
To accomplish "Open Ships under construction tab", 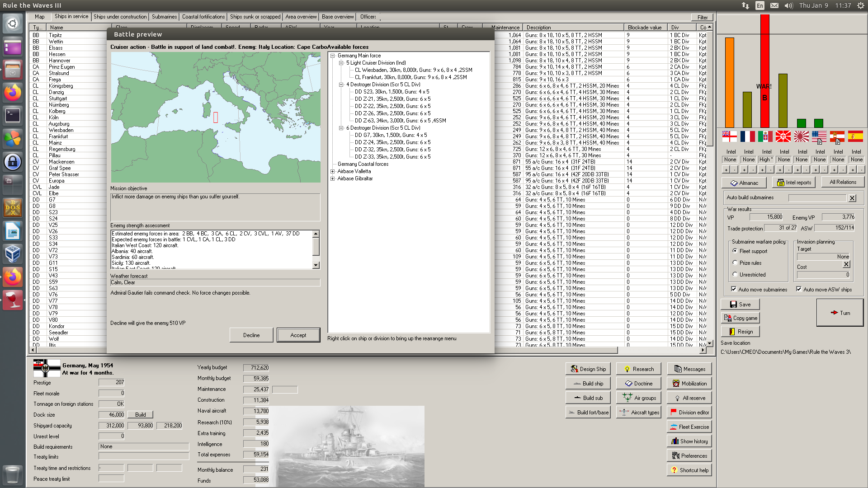I will 120,17.
